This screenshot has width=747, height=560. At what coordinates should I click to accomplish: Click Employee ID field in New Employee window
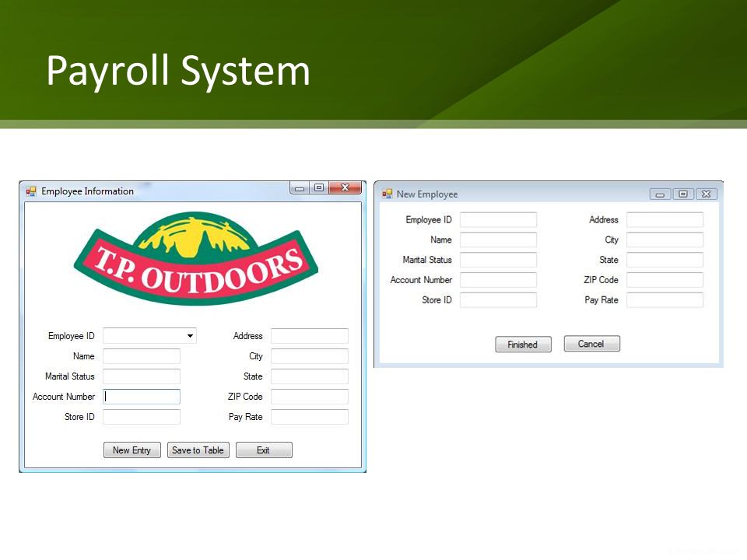tap(498, 219)
